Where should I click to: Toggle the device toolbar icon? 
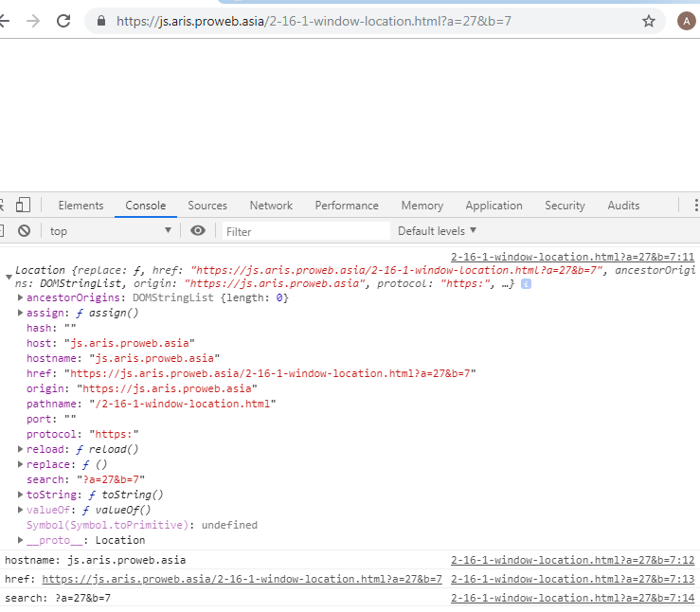tap(23, 206)
